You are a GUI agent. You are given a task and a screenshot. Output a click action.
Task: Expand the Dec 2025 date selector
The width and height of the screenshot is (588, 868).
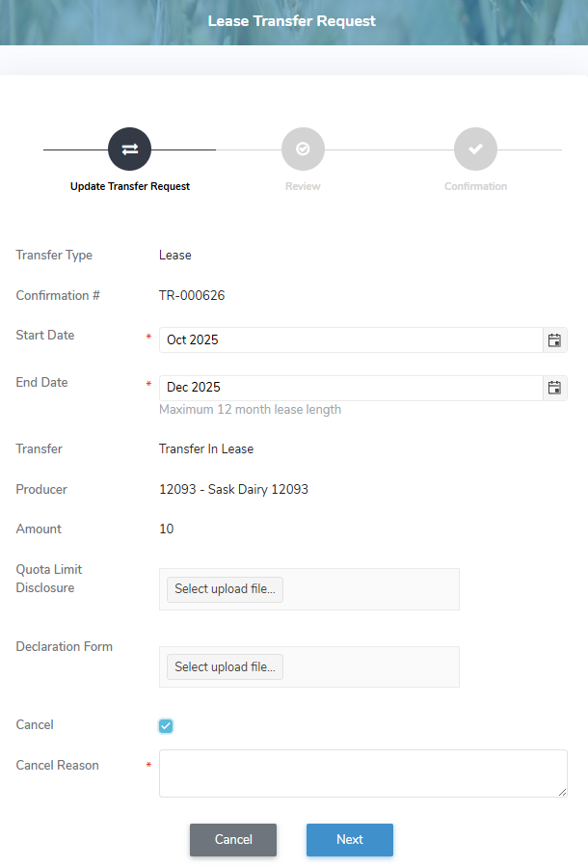[x=554, y=387]
